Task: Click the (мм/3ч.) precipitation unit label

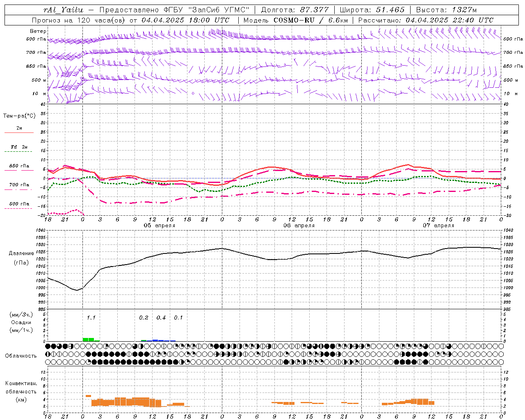Action: (21, 315)
